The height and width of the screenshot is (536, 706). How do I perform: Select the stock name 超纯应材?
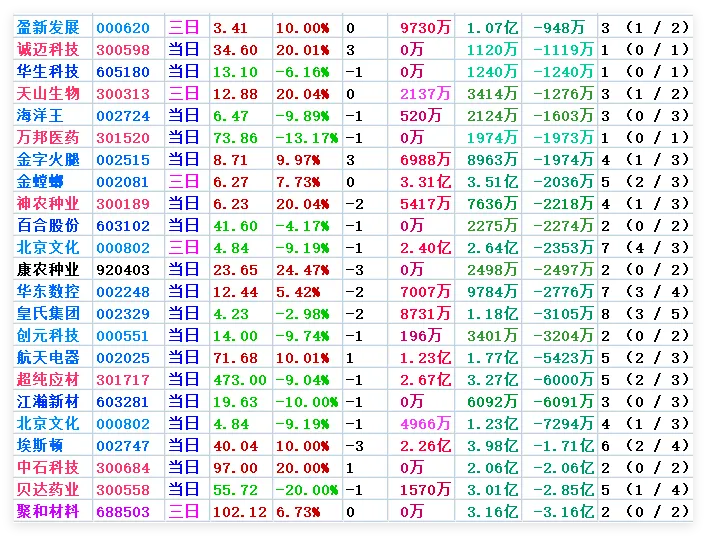tap(48, 380)
